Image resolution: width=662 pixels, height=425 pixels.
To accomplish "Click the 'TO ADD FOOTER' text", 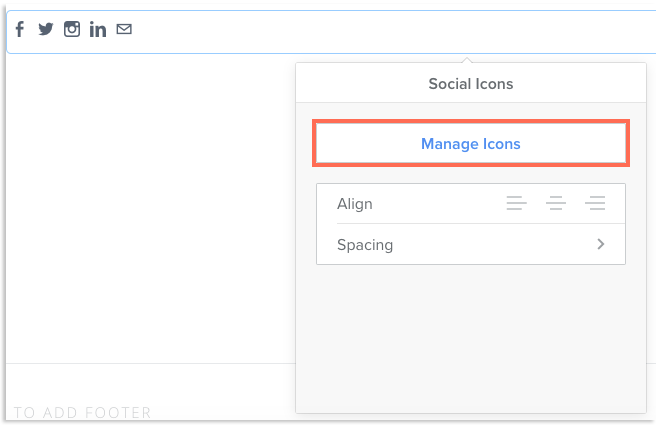I will [x=83, y=412].
